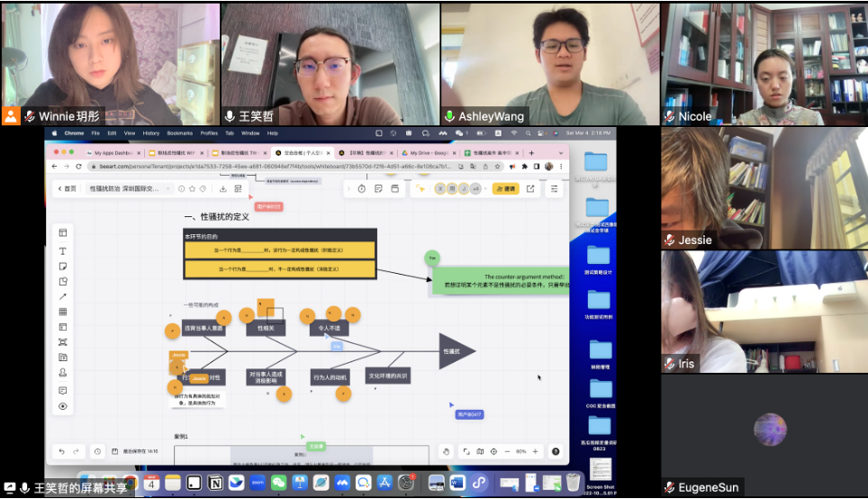Viewport: 868px width, 499px height.
Task: Open the Zoom app in Dock
Action: point(258,483)
